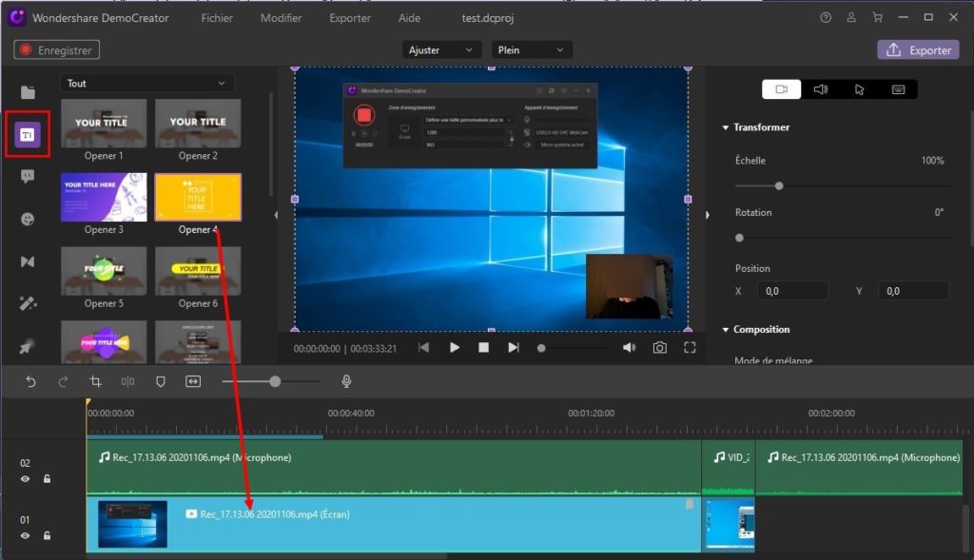The height and width of the screenshot is (560, 974).
Task: Open the shopping cart icon
Action: (x=877, y=17)
